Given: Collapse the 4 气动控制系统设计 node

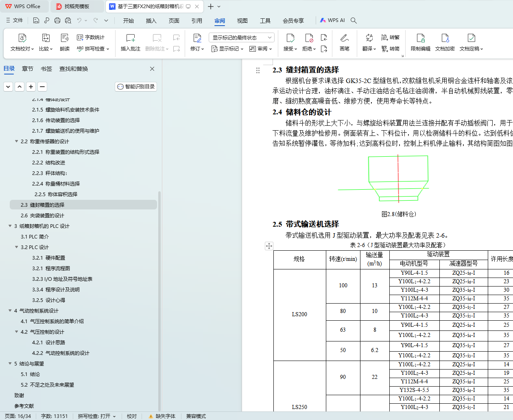Looking at the screenshot, I should (x=10, y=311).
